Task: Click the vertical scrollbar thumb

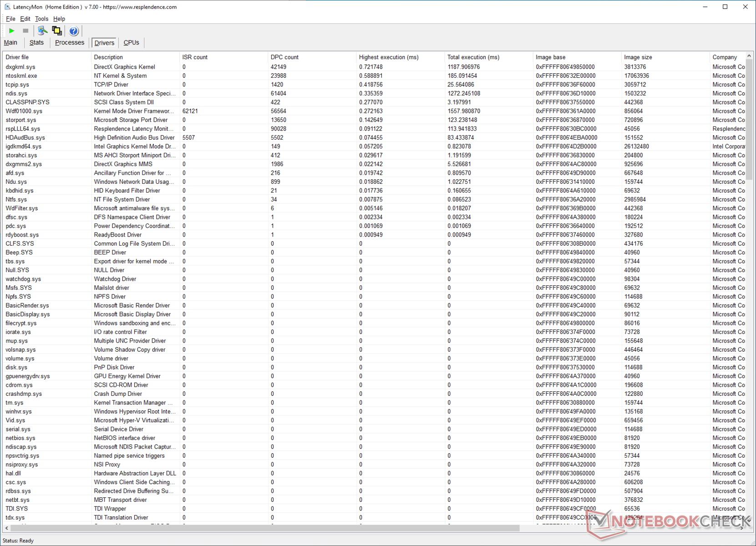Action: (x=749, y=119)
